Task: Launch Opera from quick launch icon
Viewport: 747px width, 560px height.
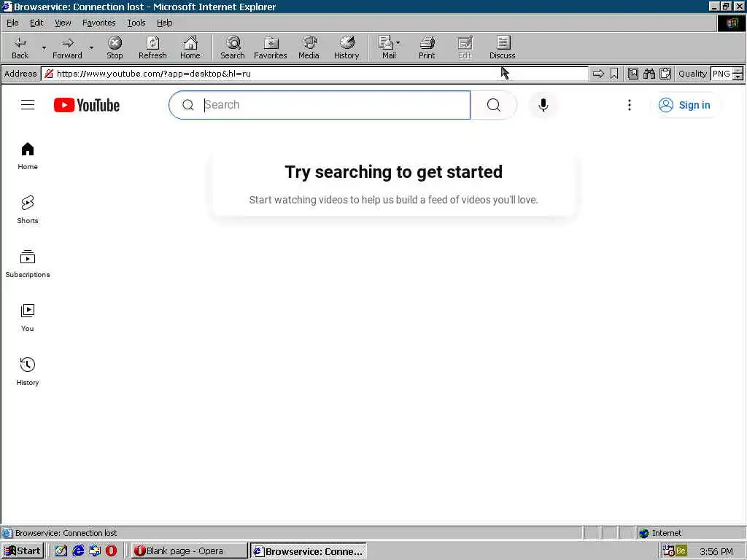Action: click(x=111, y=551)
